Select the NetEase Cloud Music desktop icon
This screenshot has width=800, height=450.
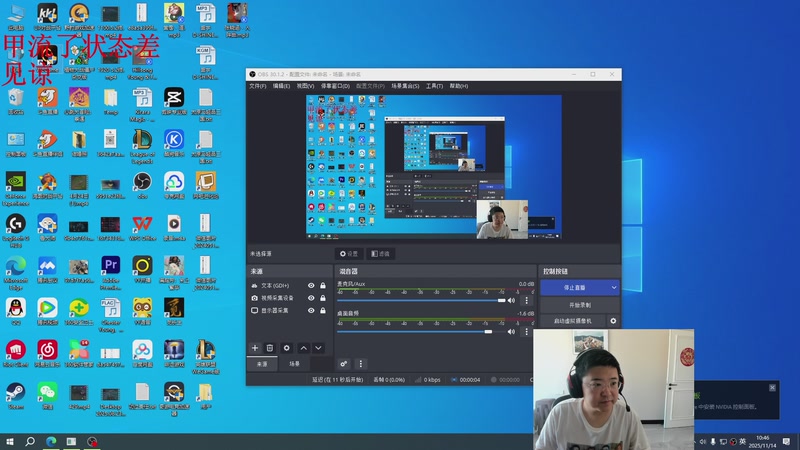click(47, 354)
